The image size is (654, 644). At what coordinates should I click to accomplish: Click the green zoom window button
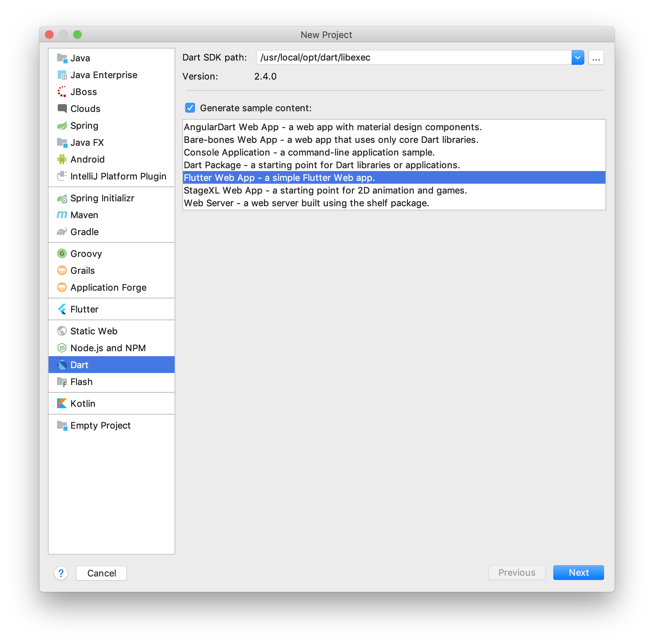coord(77,34)
